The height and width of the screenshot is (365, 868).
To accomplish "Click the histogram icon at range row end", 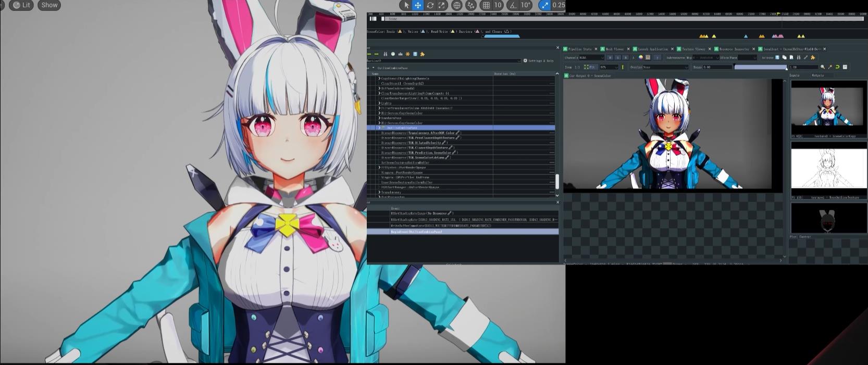I will (845, 67).
